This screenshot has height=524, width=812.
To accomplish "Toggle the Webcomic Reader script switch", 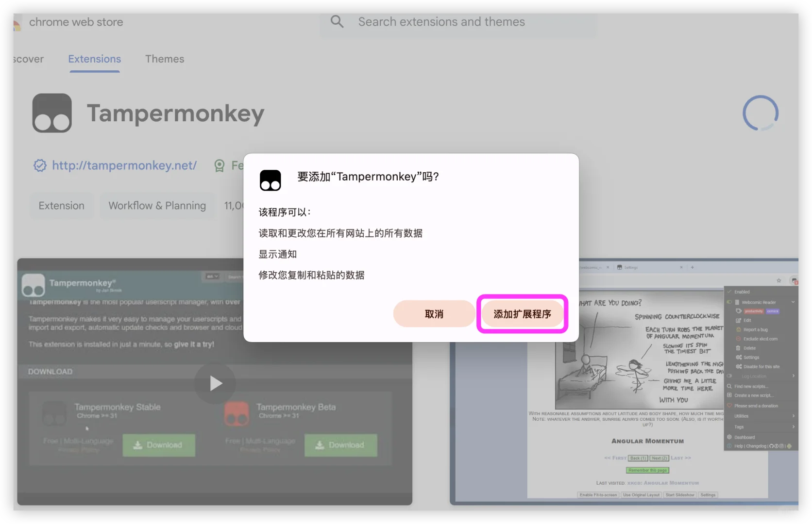I will [729, 302].
